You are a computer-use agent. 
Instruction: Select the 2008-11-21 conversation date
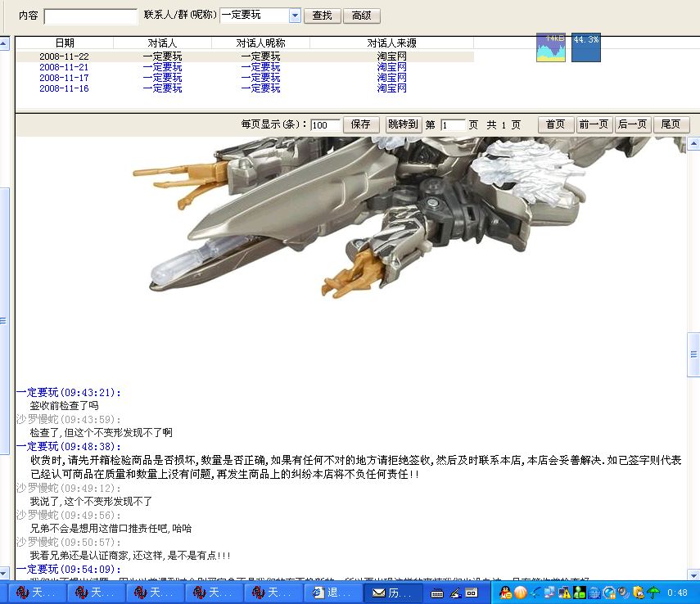65,67
